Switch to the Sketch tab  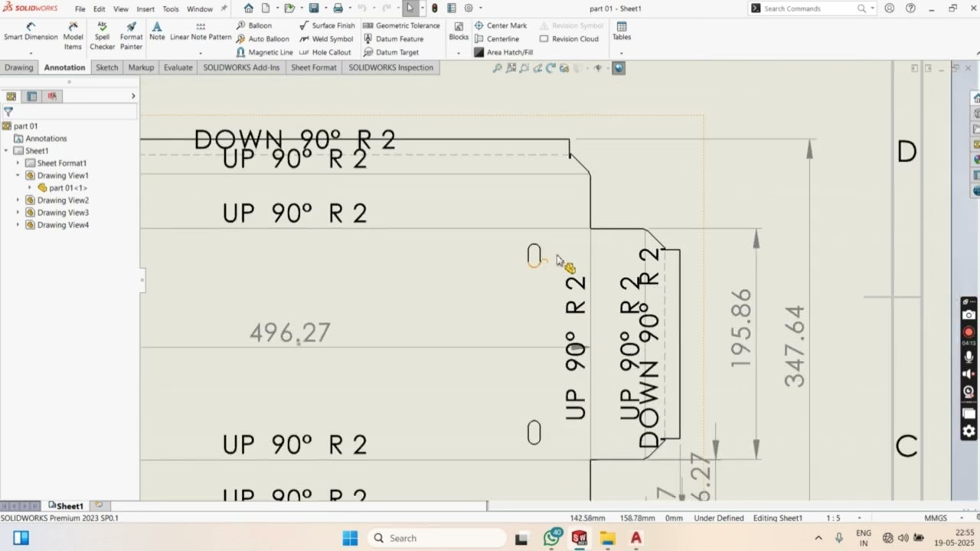(x=107, y=67)
